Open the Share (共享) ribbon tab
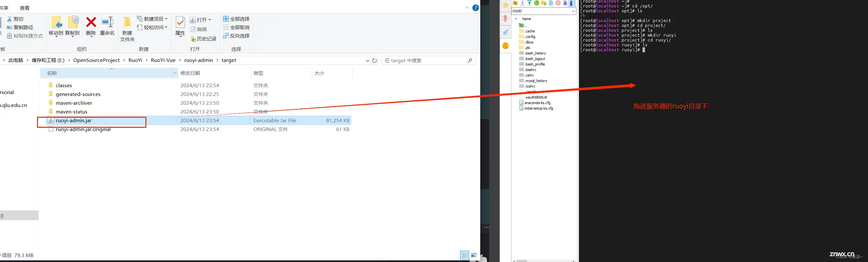Screen dimensions: 868x262 [x=4, y=8]
